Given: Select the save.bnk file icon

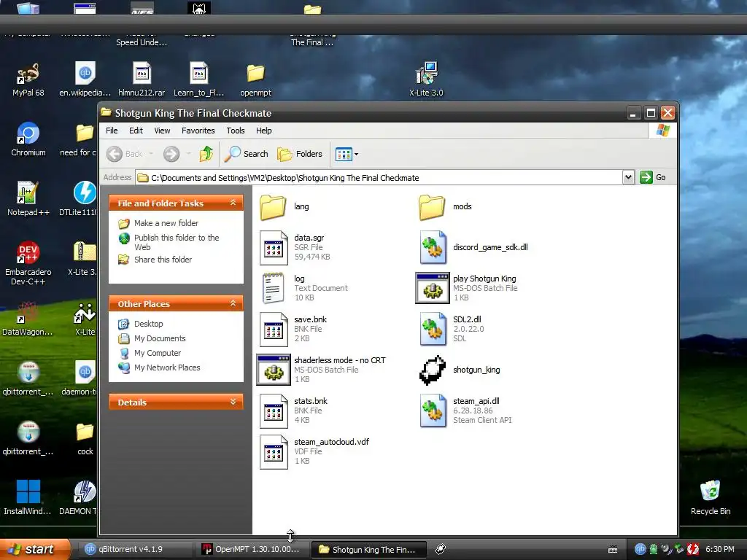Looking at the screenshot, I should click(274, 329).
